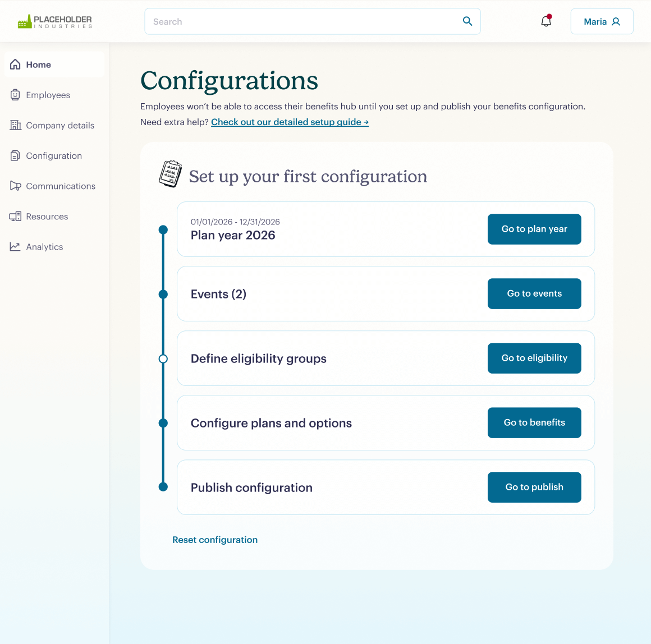651x644 pixels.
Task: Select the Home house icon in sidebar
Action: [x=15, y=65]
